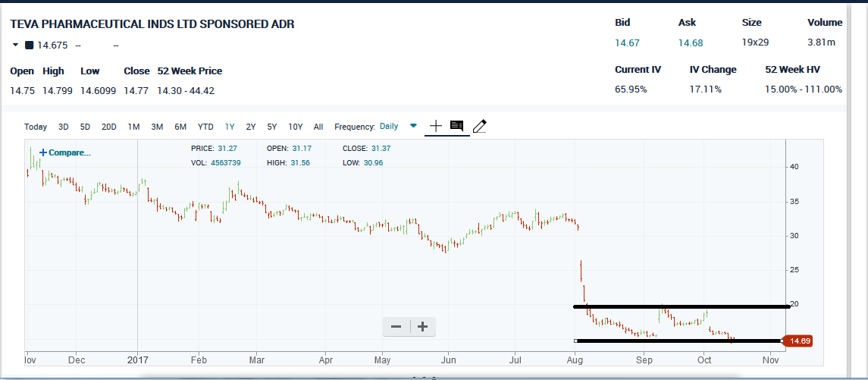Switch chart range to 20D
This screenshot has height=380, width=868.
tap(109, 127)
